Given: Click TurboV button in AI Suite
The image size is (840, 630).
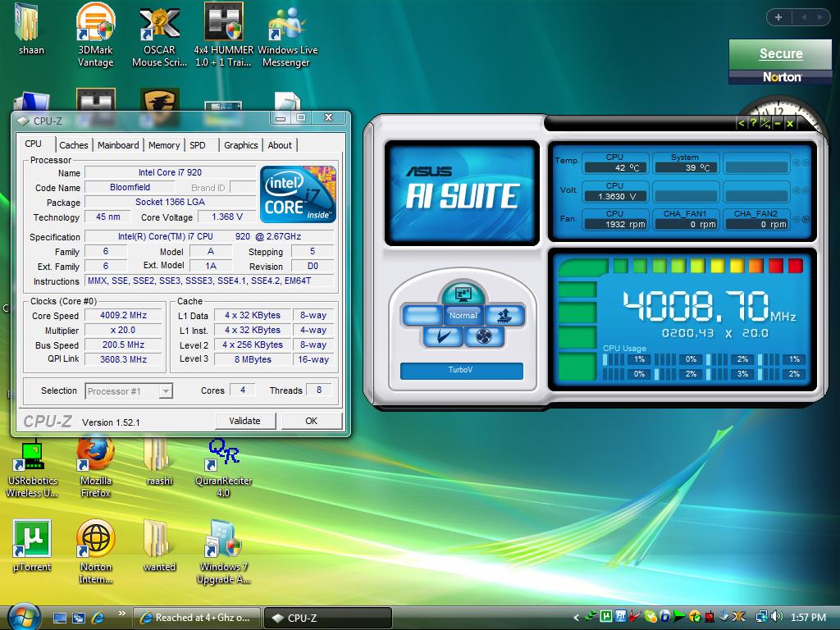Looking at the screenshot, I should 461,370.
